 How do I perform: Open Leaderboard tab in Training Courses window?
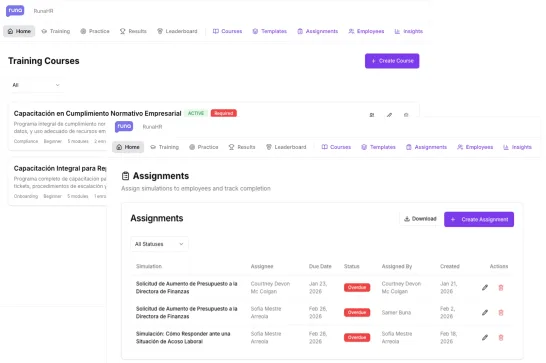click(x=177, y=31)
